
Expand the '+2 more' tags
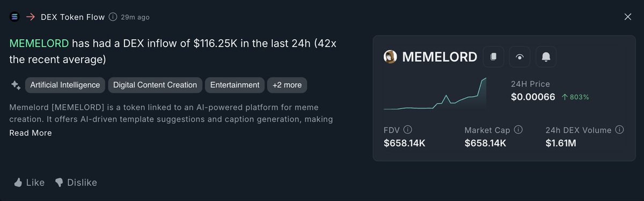pyautogui.click(x=287, y=85)
